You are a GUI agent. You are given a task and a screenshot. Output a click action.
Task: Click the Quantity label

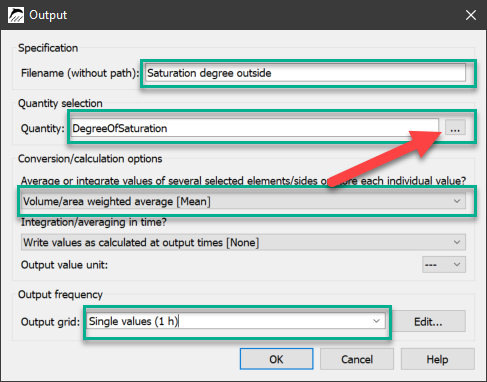pos(42,129)
